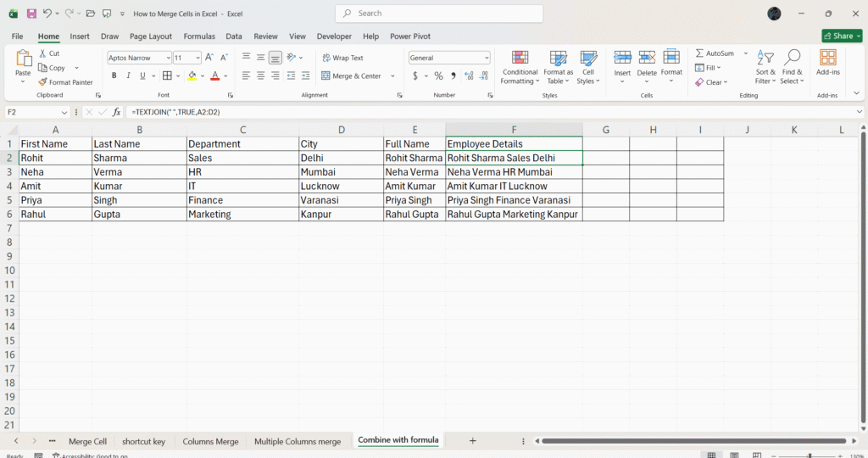The image size is (868, 458).
Task: Click the Copy button
Action: click(x=52, y=68)
